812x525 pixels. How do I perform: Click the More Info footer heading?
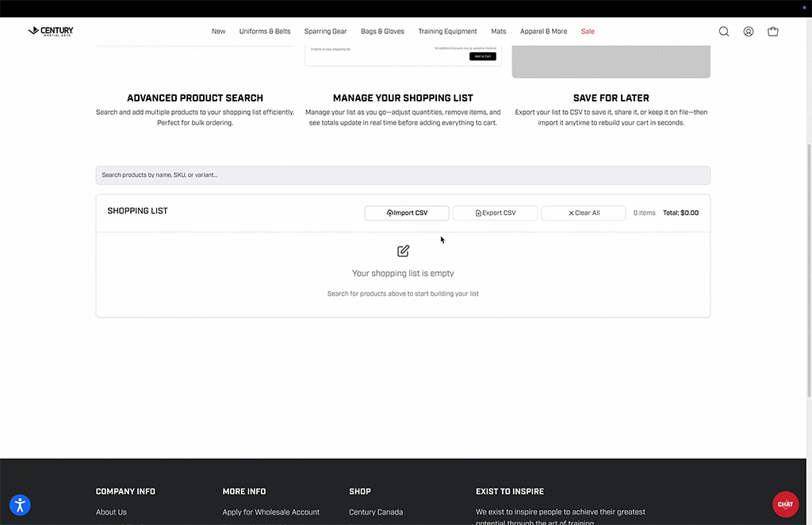pyautogui.click(x=244, y=492)
